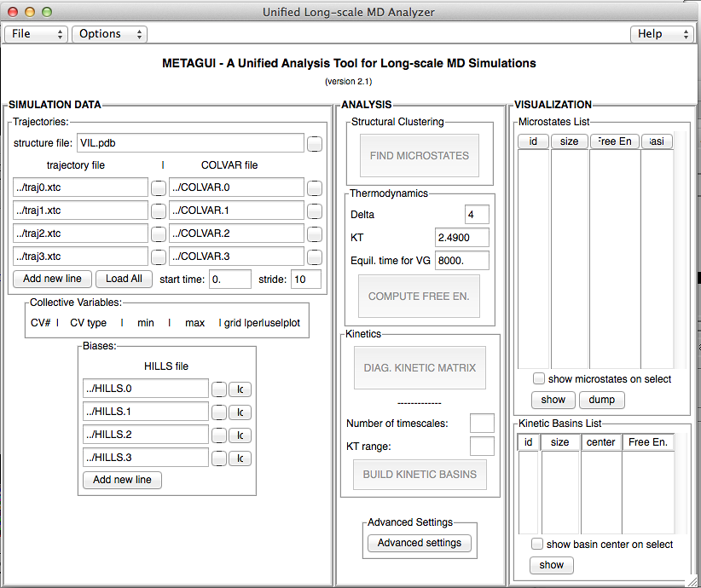Open Advanced settings
Viewport: 701px width, 588px height.
419,543
